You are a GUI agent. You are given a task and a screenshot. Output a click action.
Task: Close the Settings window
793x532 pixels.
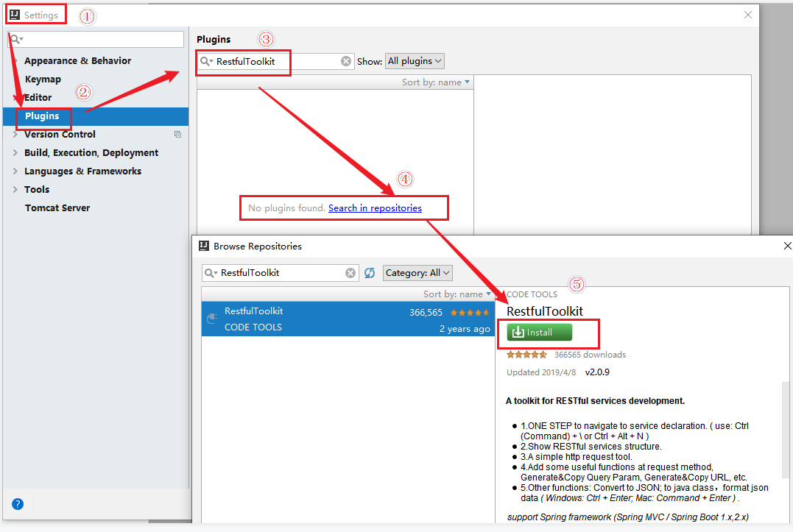748,15
